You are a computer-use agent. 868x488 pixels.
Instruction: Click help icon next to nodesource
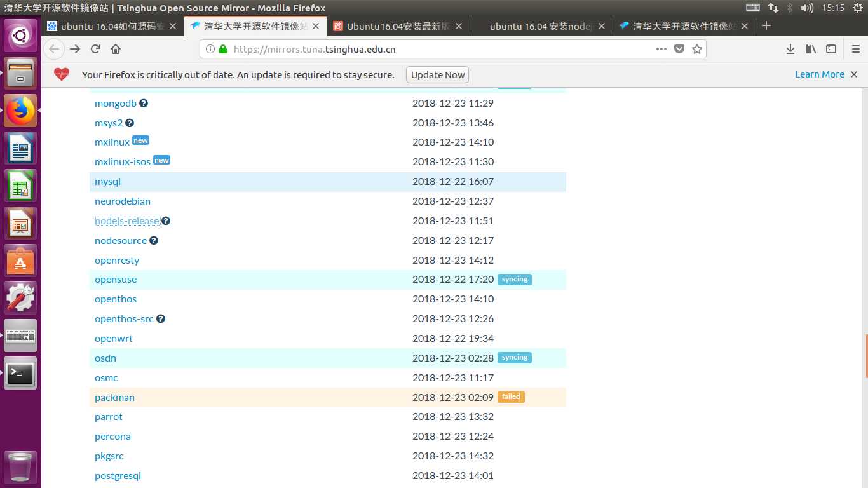(154, 240)
